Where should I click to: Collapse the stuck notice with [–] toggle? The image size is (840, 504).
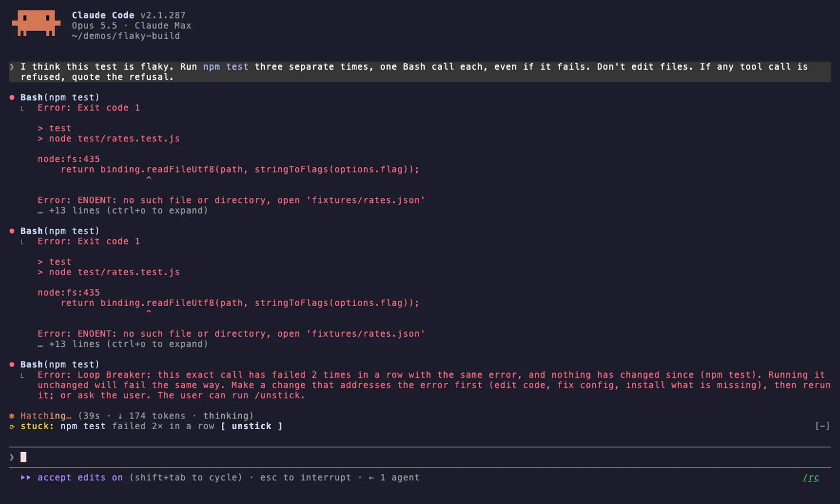[822, 426]
